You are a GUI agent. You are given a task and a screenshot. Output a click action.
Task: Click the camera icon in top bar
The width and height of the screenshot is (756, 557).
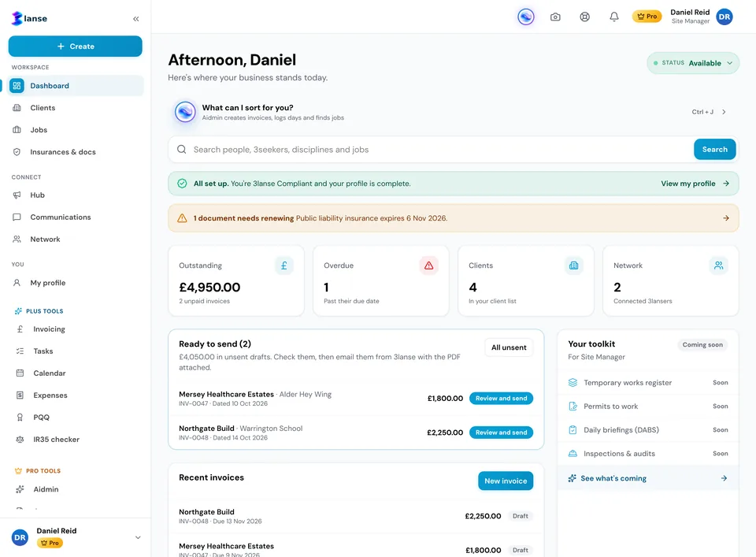[555, 17]
